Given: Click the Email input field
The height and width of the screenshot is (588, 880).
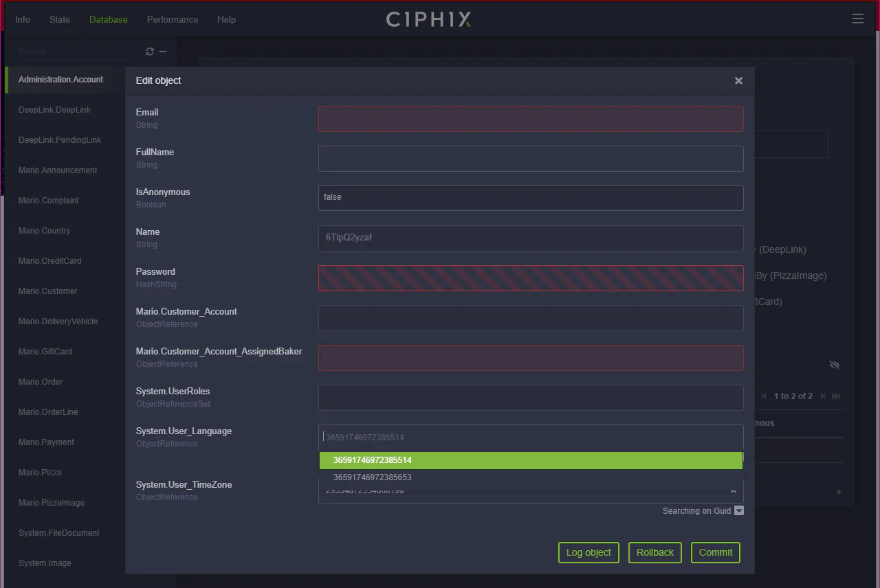Looking at the screenshot, I should point(530,118).
